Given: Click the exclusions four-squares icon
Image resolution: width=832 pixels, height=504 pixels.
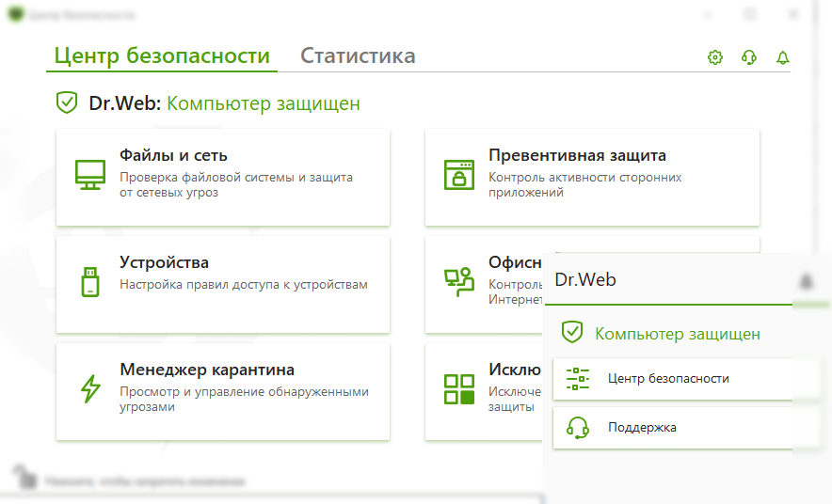Looking at the screenshot, I should 459,389.
